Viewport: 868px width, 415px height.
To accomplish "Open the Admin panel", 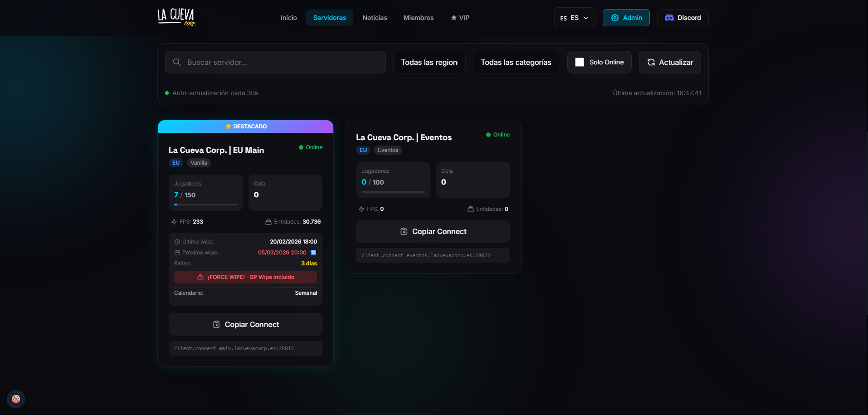I will [626, 18].
